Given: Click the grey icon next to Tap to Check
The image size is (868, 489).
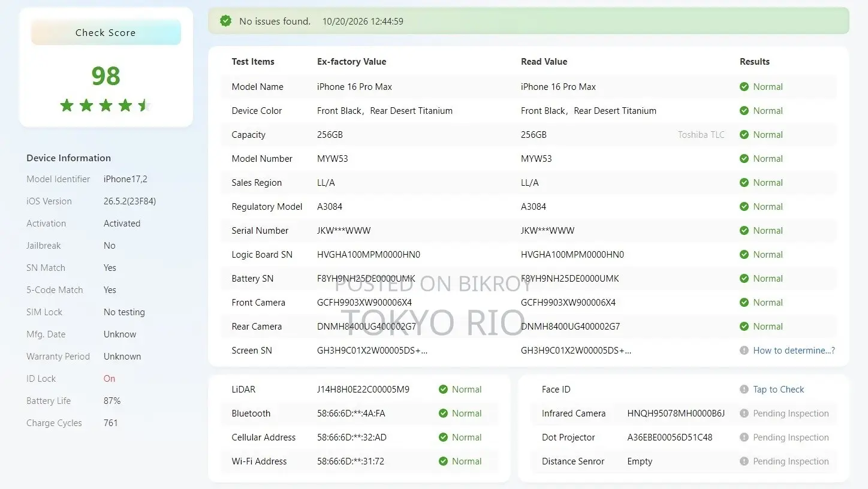Looking at the screenshot, I should [x=744, y=390].
